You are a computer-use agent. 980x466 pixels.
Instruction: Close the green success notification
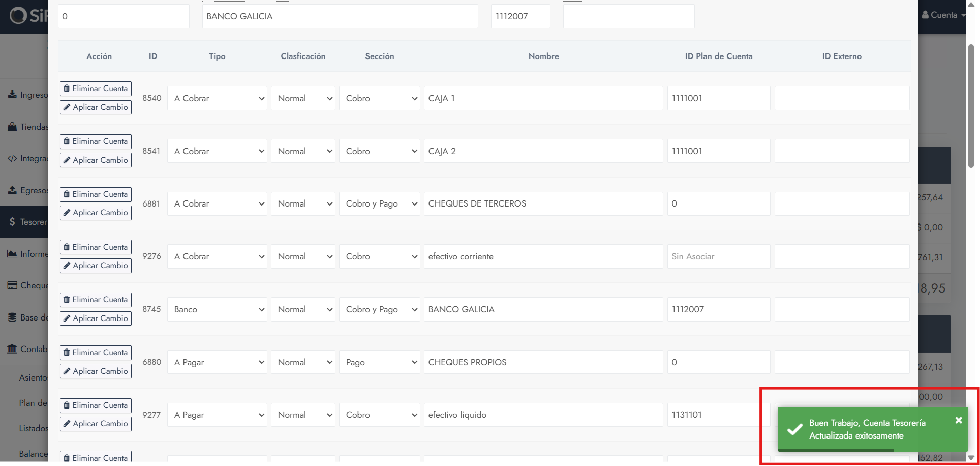958,420
